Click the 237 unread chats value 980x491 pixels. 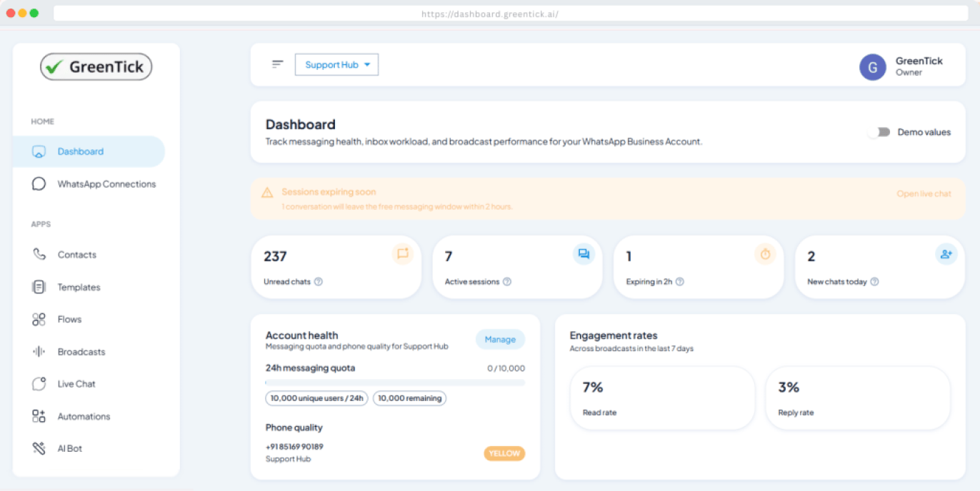pos(275,256)
